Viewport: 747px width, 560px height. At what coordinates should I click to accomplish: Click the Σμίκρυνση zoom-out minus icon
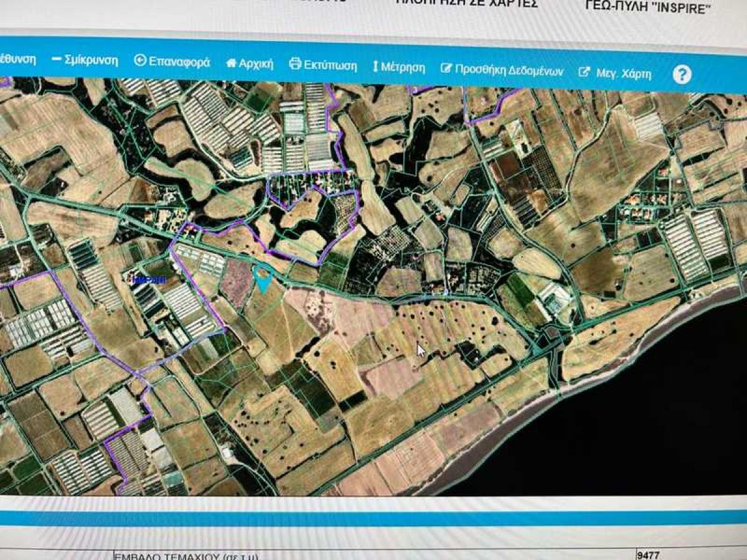point(57,60)
